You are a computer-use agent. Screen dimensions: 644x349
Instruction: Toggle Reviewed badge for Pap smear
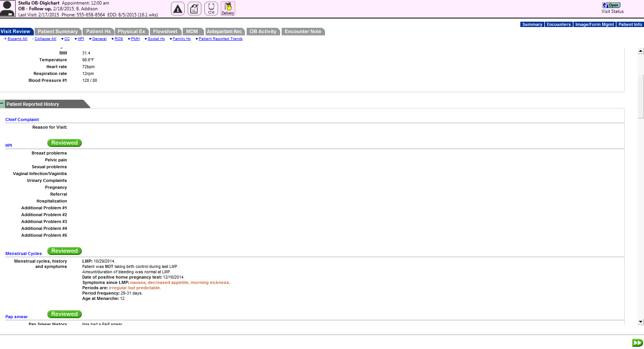point(64,314)
